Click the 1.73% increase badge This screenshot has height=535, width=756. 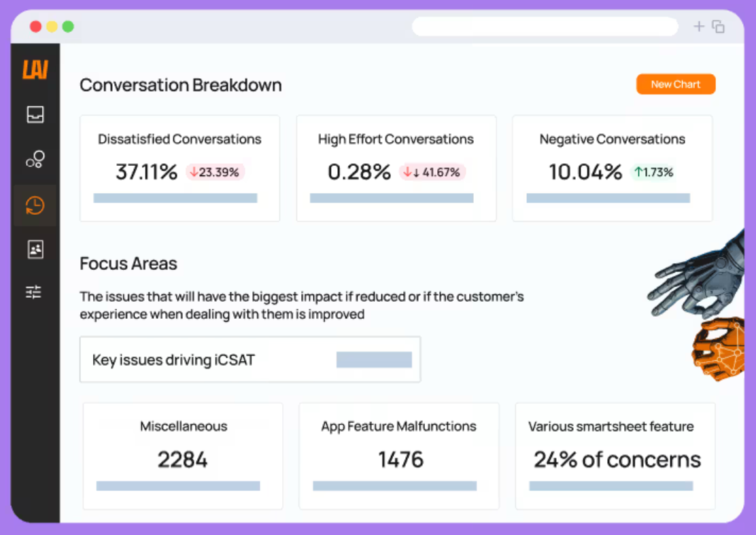[x=654, y=172]
